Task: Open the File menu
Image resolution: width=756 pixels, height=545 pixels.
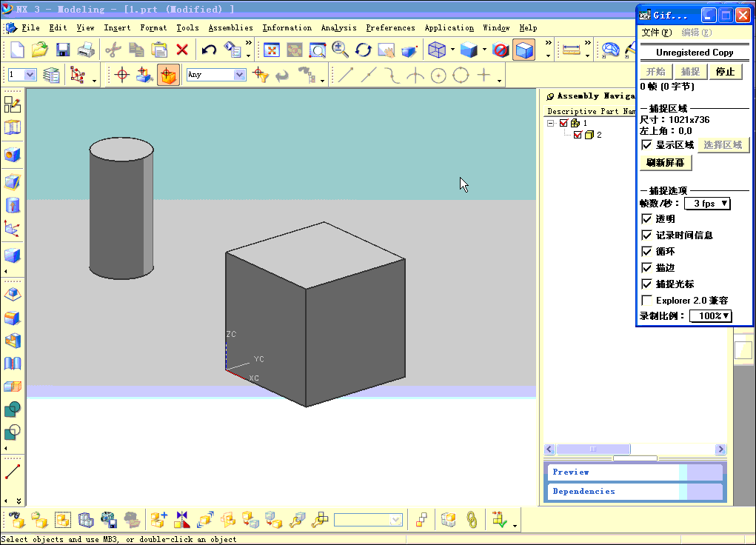Action: [30, 28]
